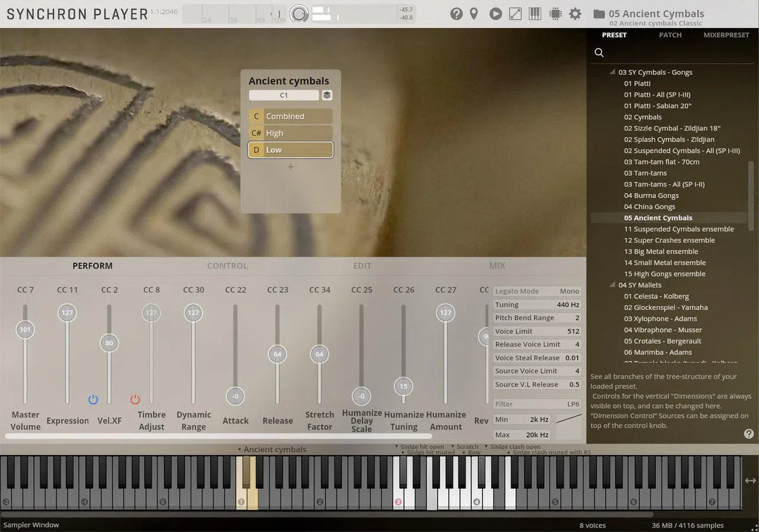759x532 pixels.
Task: Adjust the Master Volume CC 7 slider
Action: click(x=25, y=329)
